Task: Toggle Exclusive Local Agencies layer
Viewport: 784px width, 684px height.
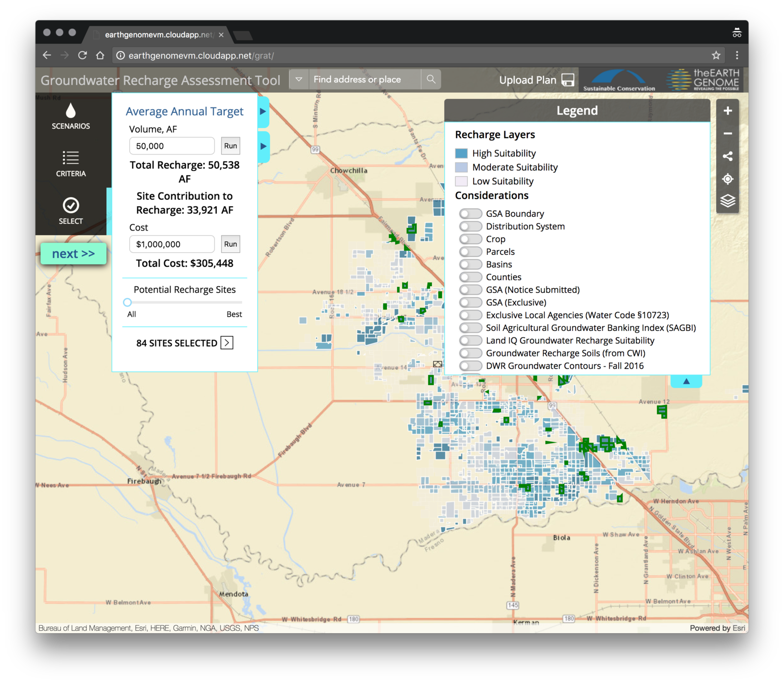Action: click(471, 315)
